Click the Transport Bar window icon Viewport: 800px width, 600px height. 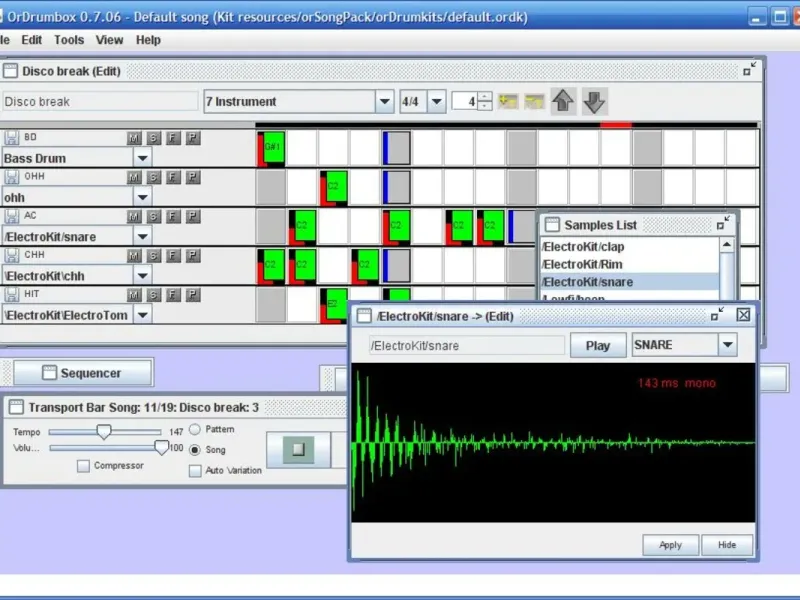coord(16,407)
